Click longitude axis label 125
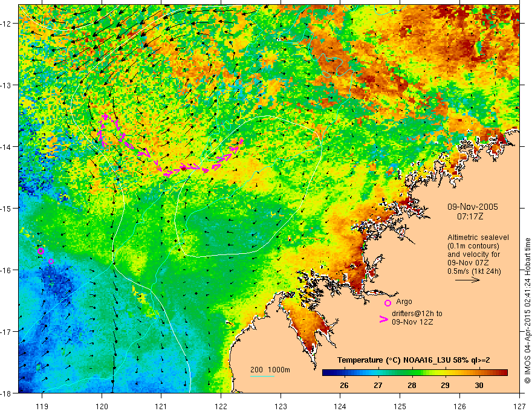The width and height of the screenshot is (532, 411). click(400, 406)
